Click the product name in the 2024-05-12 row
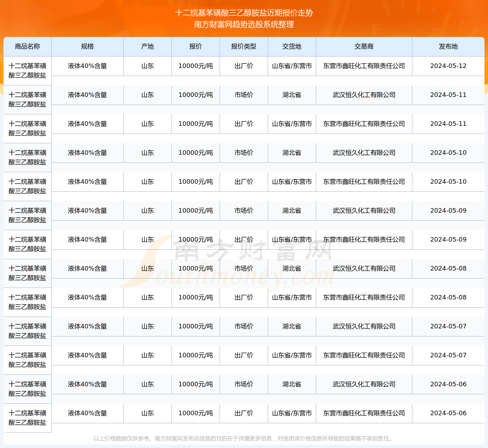The height and width of the screenshot is (448, 488). 28,70
